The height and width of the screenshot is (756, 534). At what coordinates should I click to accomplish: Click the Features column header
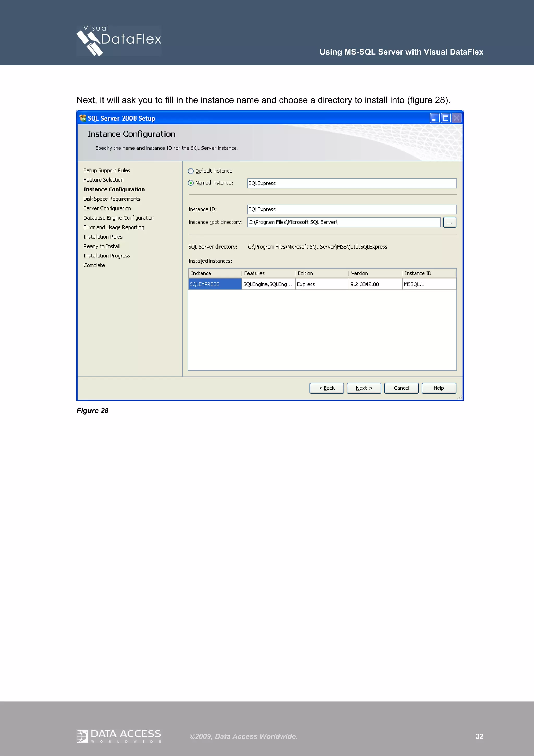point(269,273)
